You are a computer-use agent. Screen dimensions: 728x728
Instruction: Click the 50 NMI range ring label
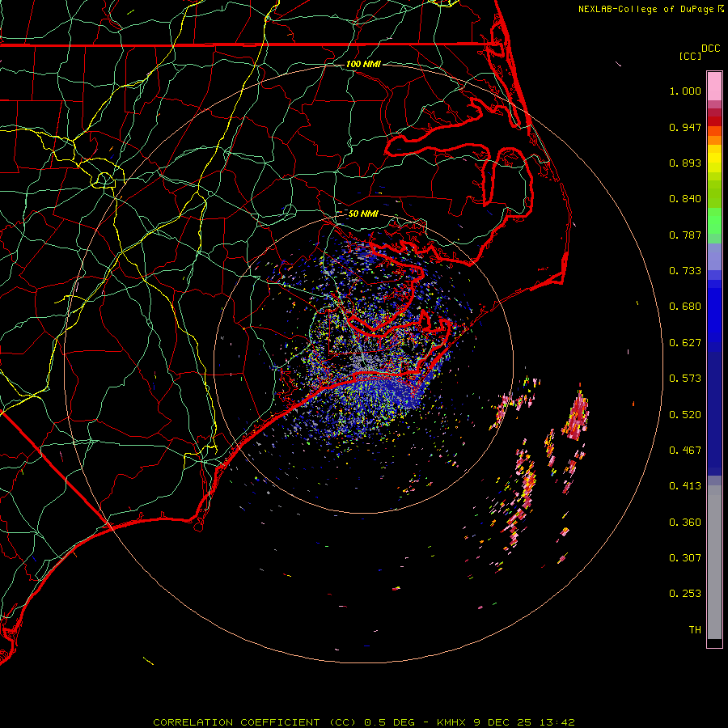pos(363,214)
